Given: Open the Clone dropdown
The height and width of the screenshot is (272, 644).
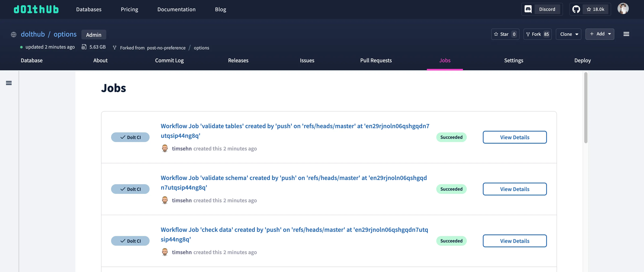Looking at the screenshot, I should tap(568, 34).
